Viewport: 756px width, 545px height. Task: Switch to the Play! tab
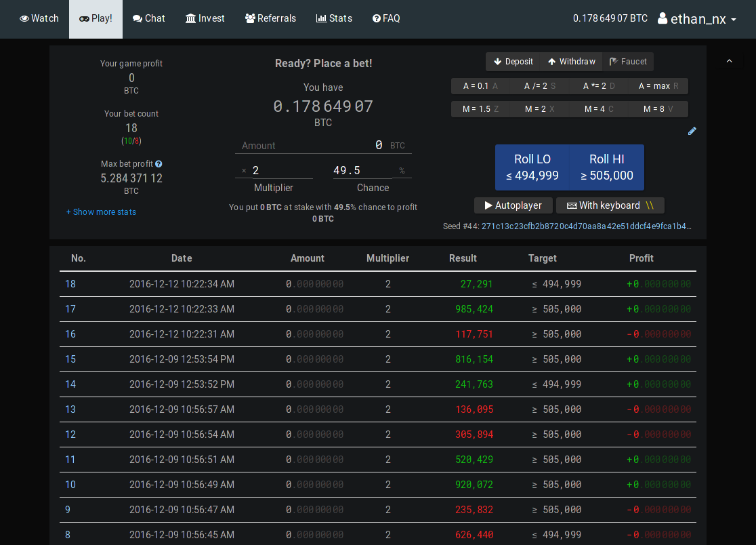click(x=96, y=18)
